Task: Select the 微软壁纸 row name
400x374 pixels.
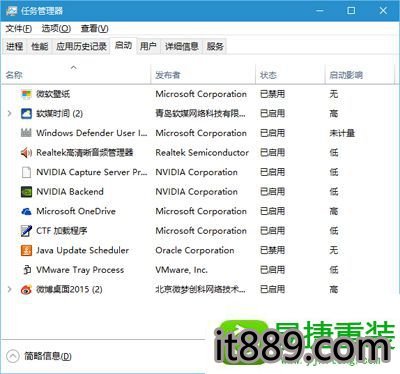Action: 53,94
